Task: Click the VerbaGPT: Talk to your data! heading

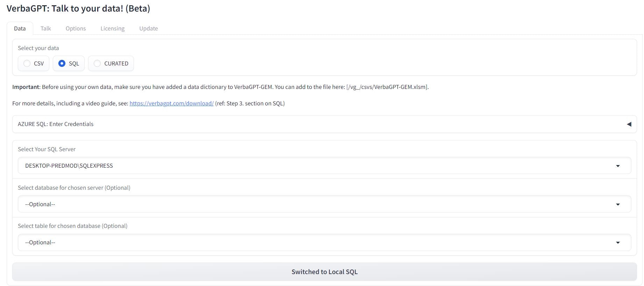Action: pyautogui.click(x=78, y=8)
